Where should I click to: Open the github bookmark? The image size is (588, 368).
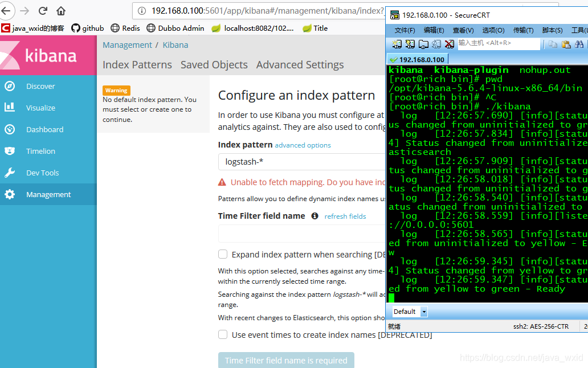pyautogui.click(x=87, y=28)
